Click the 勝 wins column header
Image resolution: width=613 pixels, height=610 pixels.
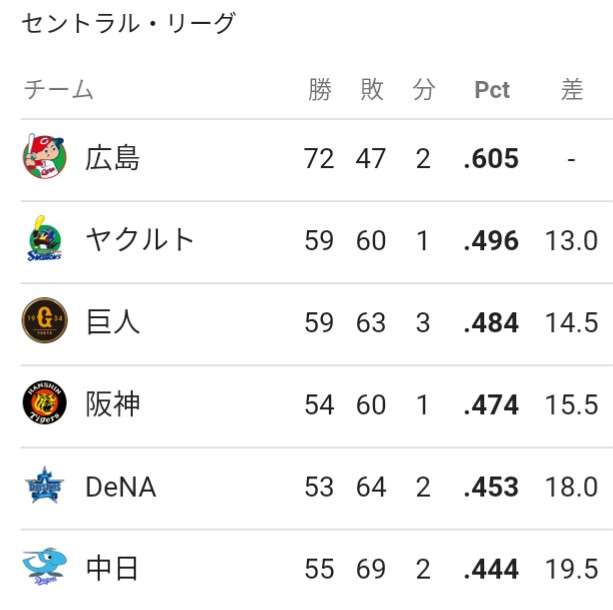tap(320, 90)
